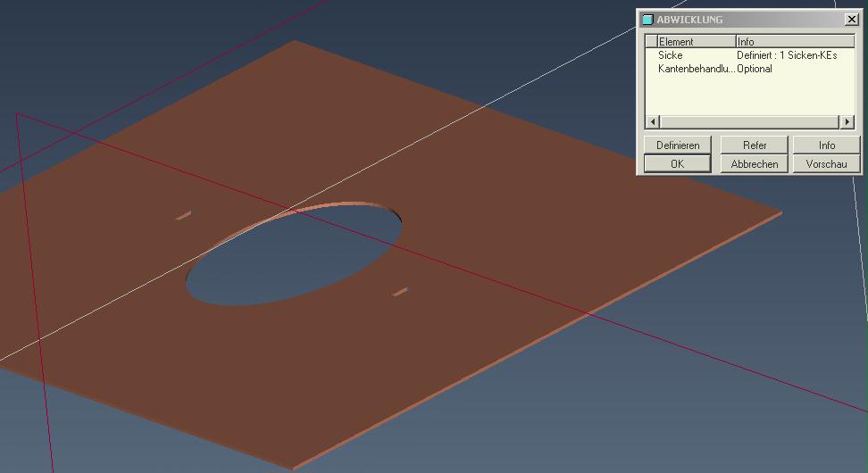Click the Element column header
The image size is (868, 473).
[697, 41]
